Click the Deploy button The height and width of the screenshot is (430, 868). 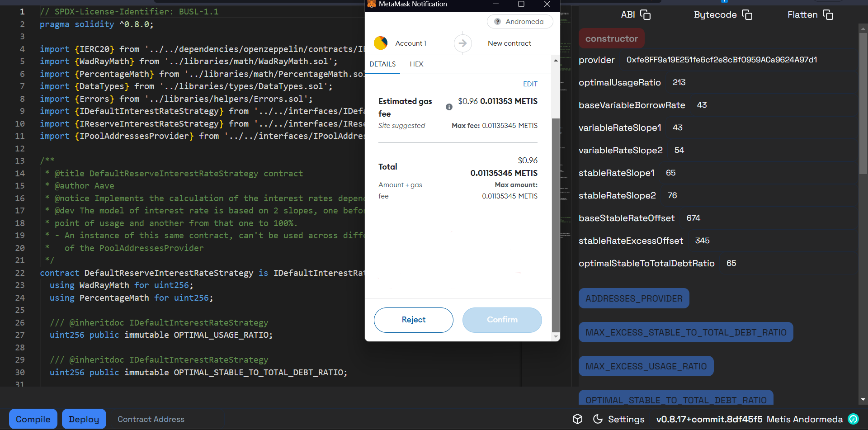tap(84, 419)
